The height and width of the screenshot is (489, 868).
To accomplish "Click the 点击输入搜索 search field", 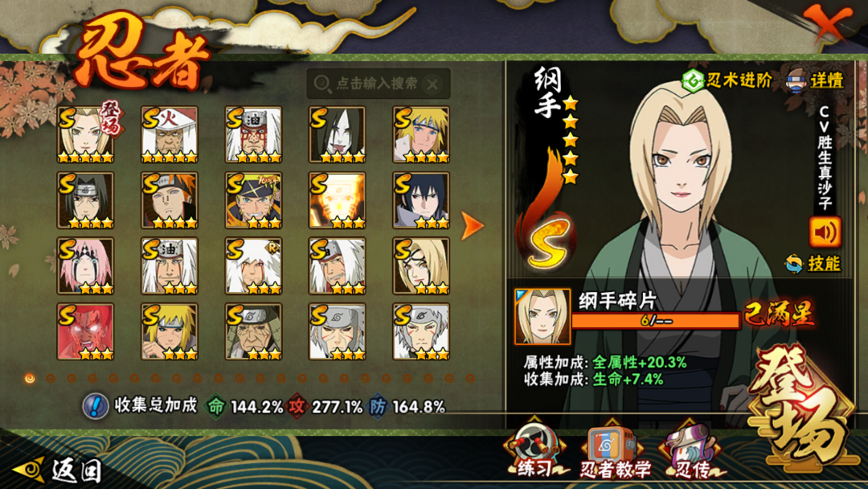I will click(x=378, y=84).
